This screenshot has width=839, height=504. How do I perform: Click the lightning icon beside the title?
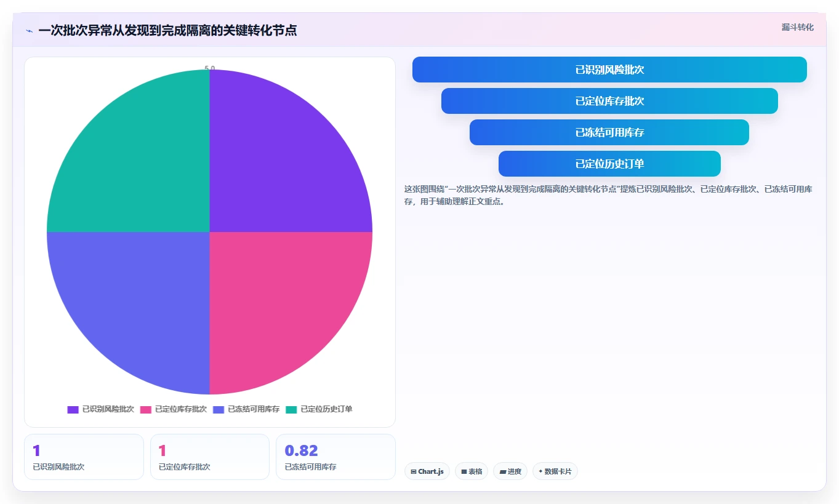(29, 31)
